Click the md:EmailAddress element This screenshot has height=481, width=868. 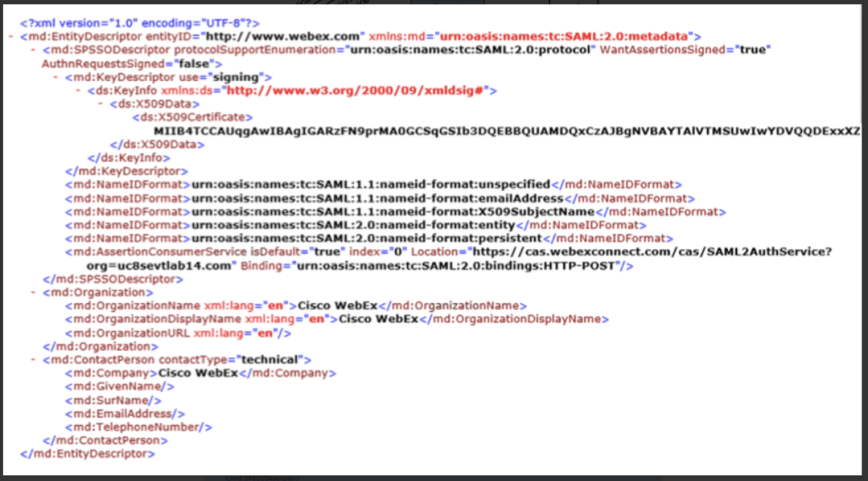pos(125,414)
